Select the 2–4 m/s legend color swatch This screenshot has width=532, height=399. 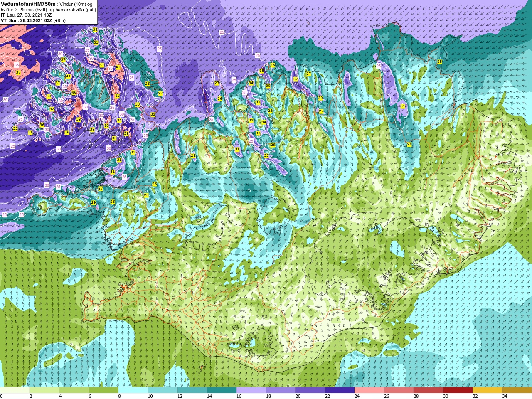44,390
